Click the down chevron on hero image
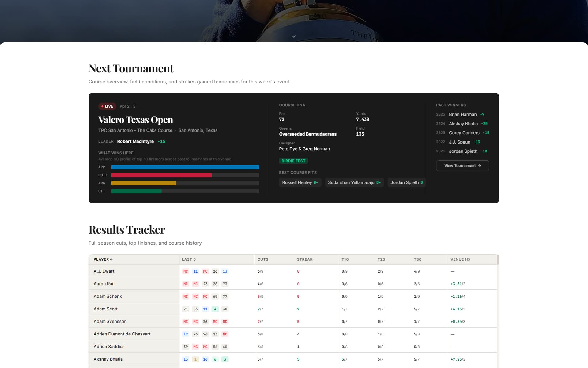Image resolution: width=588 pixels, height=368 pixels. 294,36
